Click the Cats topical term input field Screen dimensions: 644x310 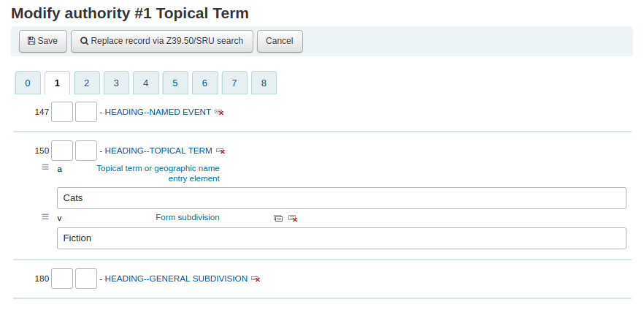pyautogui.click(x=341, y=198)
